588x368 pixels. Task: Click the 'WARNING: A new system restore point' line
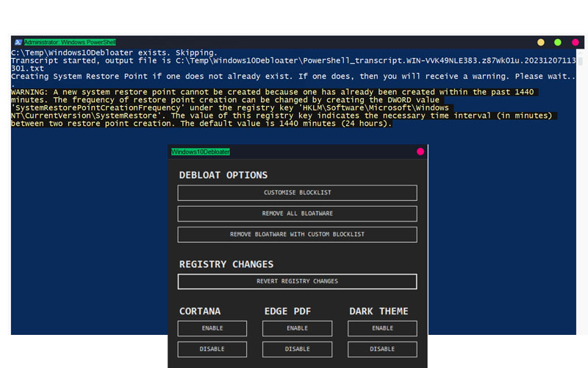pos(274,92)
